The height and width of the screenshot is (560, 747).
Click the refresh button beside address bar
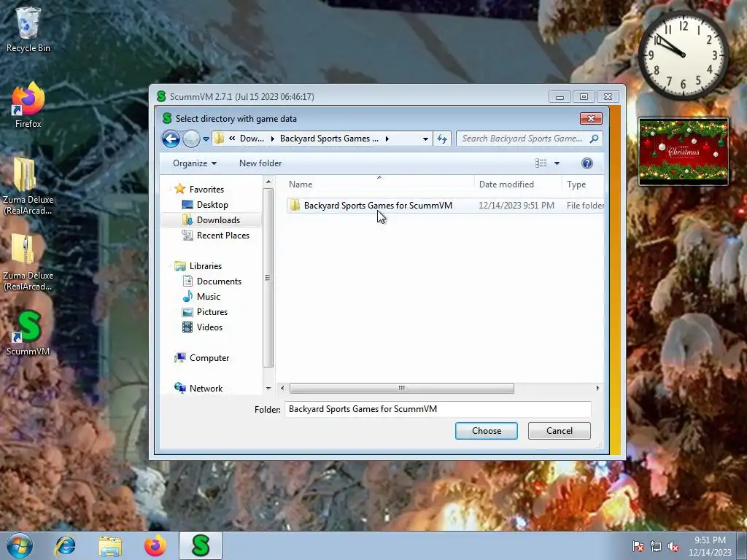tap(442, 139)
